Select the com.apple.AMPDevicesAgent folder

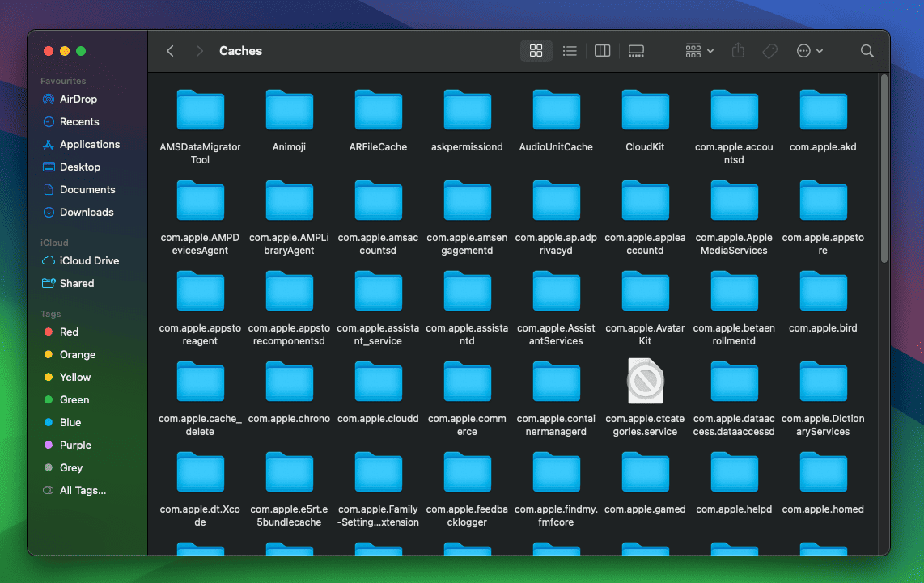pos(201,201)
